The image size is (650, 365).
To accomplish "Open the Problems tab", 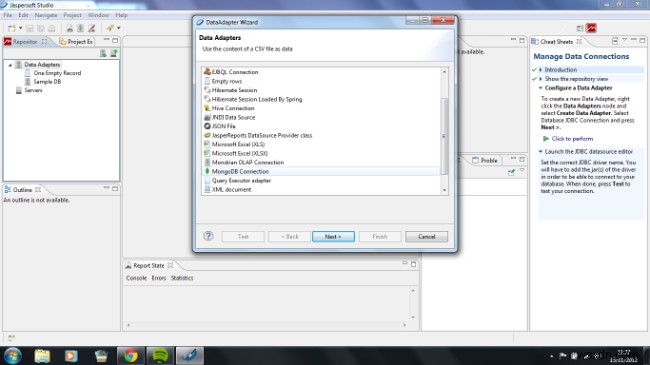I will [485, 161].
